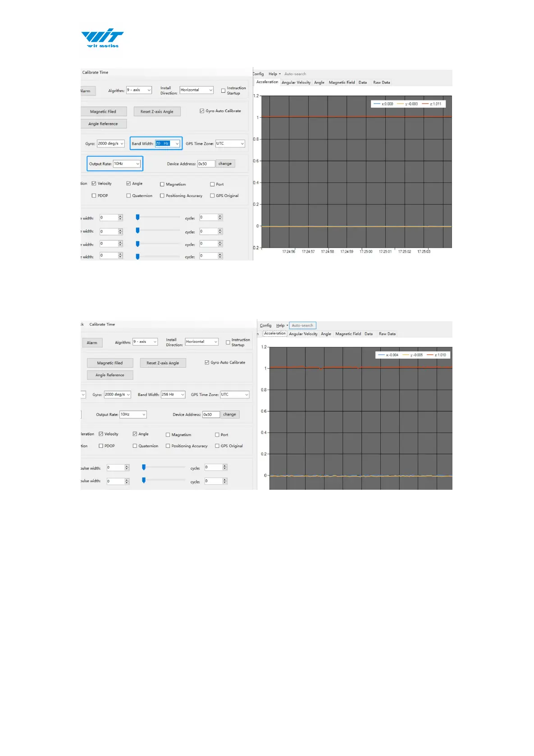Viewport: 534px width, 756px height.
Task: Tick the Quaternion checkbox in lower panel
Action: pyautogui.click(x=135, y=446)
